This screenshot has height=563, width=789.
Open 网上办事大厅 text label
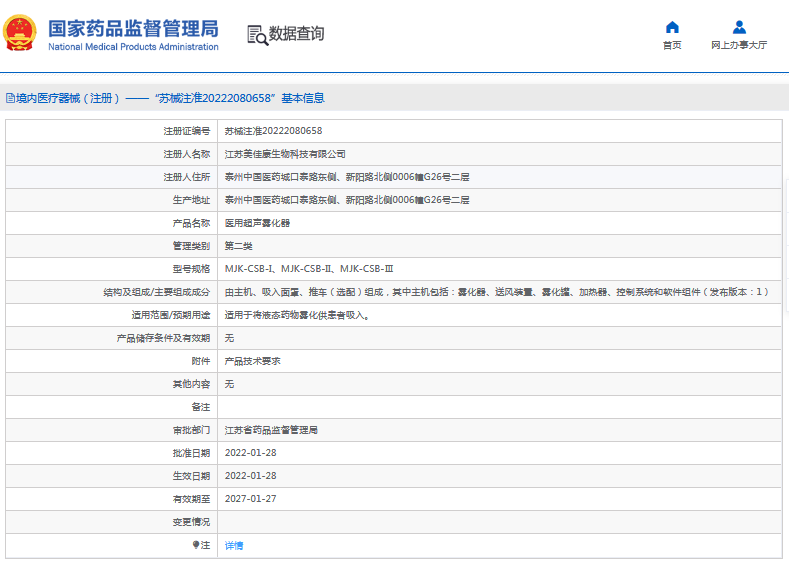tap(739, 46)
